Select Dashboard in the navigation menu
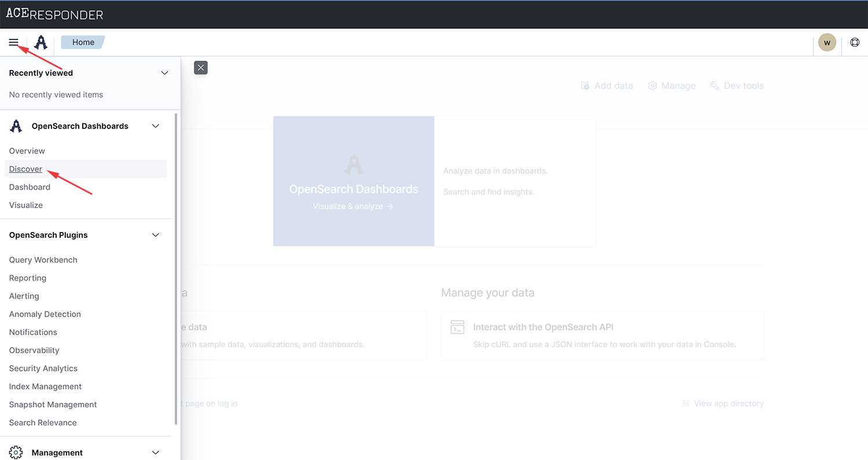This screenshot has height=460, width=868. click(30, 187)
